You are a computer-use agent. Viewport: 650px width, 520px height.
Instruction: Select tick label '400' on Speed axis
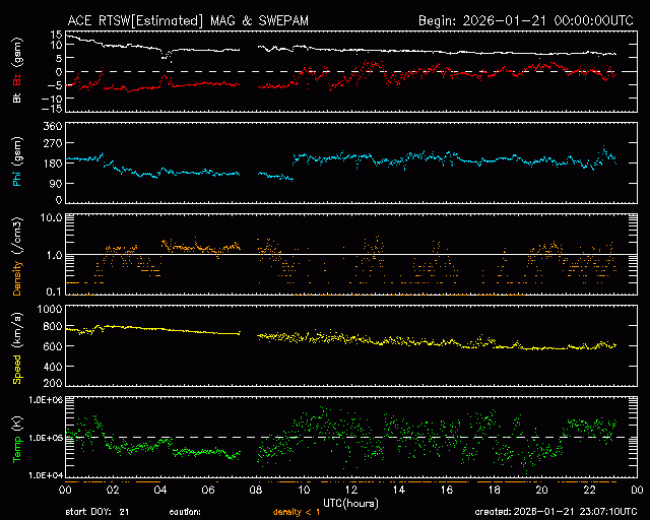click(53, 367)
